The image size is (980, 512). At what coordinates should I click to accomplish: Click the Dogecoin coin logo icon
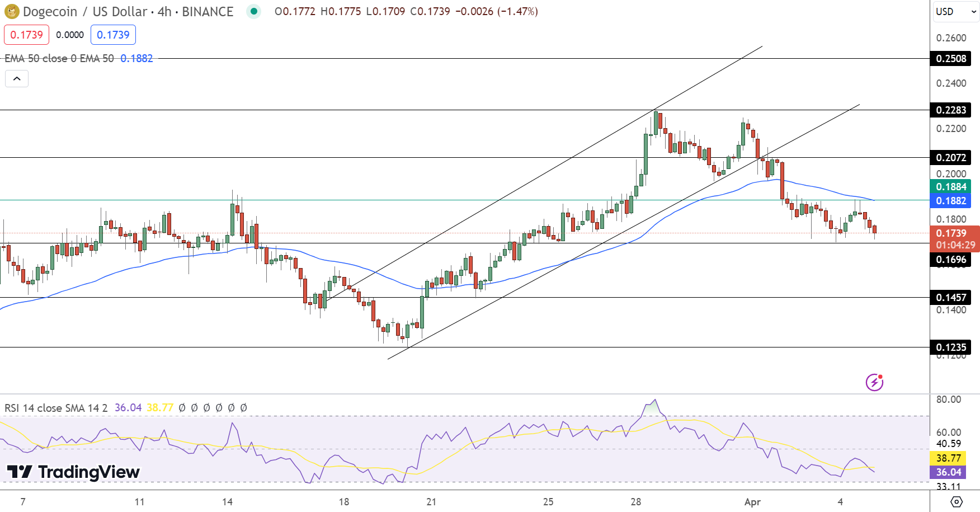[11, 11]
